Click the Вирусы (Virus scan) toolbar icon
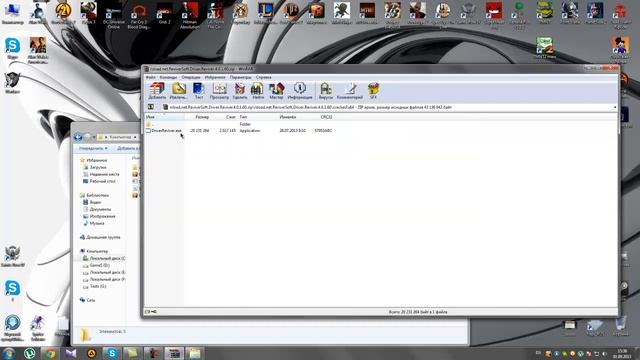Viewport: 640px width, 360px height. pos(326,91)
